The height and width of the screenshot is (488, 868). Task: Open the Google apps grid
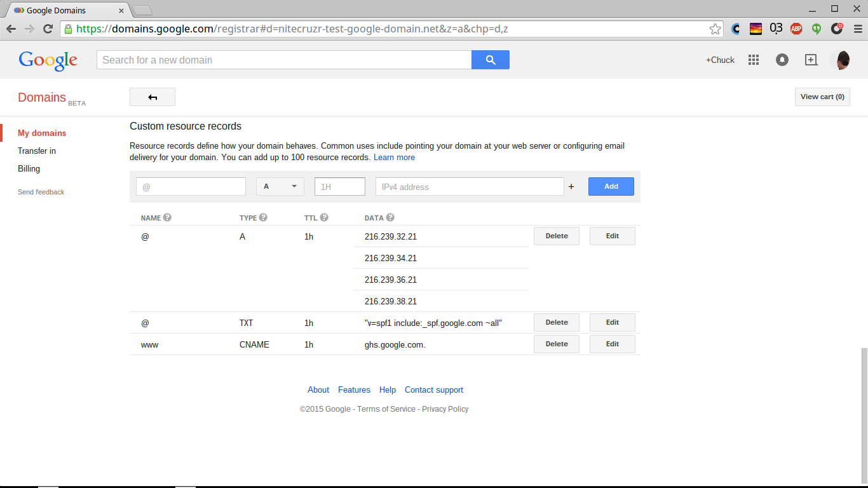(754, 60)
